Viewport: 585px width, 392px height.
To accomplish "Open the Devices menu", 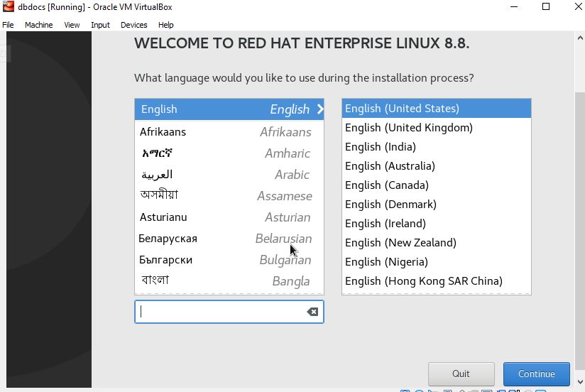I will [x=134, y=25].
